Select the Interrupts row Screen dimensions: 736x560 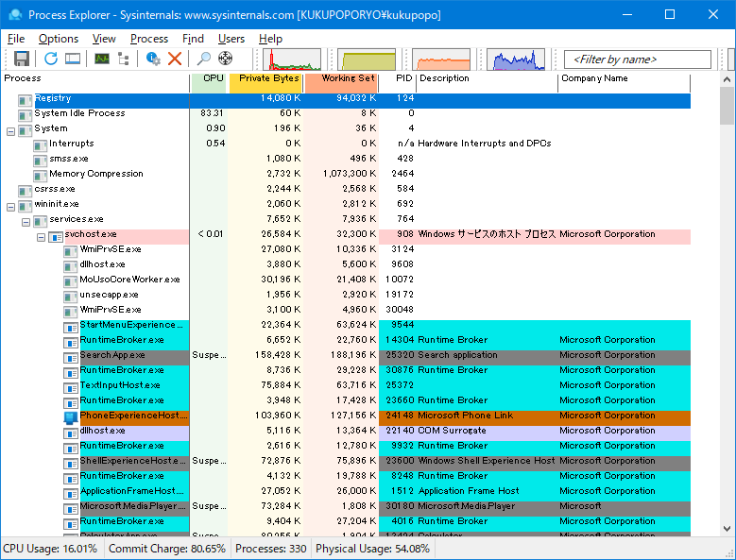tap(346, 144)
